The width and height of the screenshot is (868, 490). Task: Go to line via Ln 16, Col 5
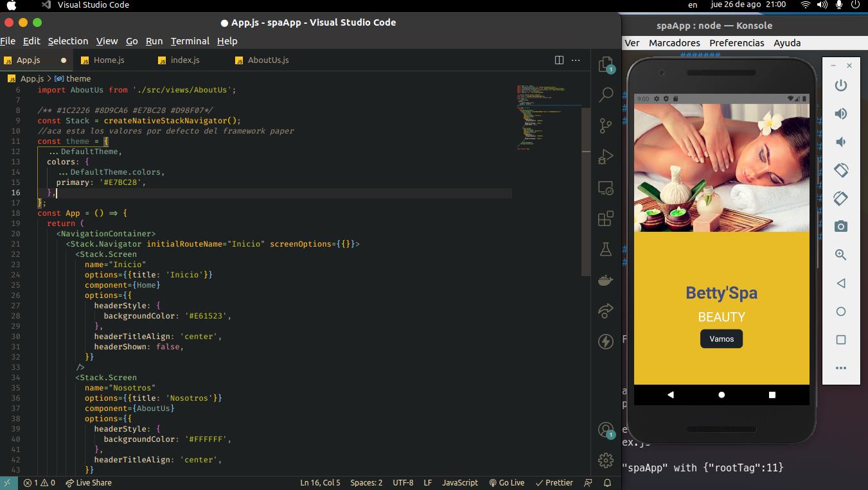click(x=320, y=482)
